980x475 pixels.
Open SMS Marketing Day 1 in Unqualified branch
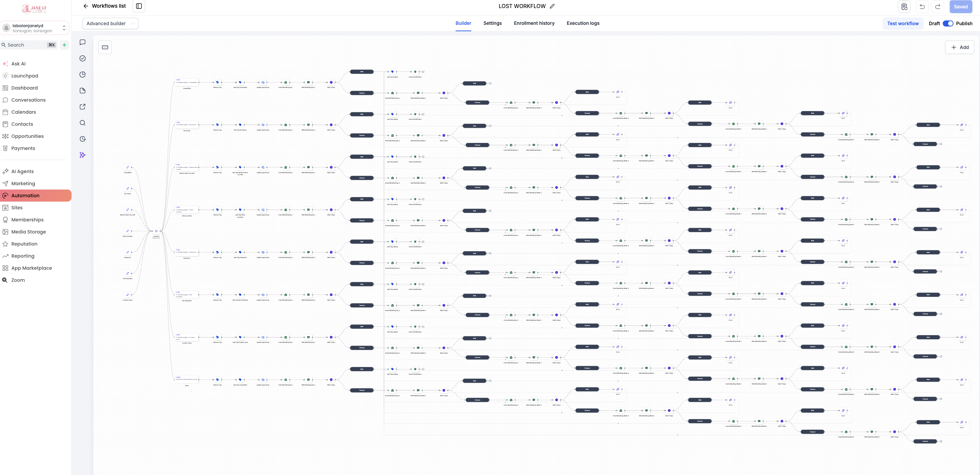[x=308, y=82]
